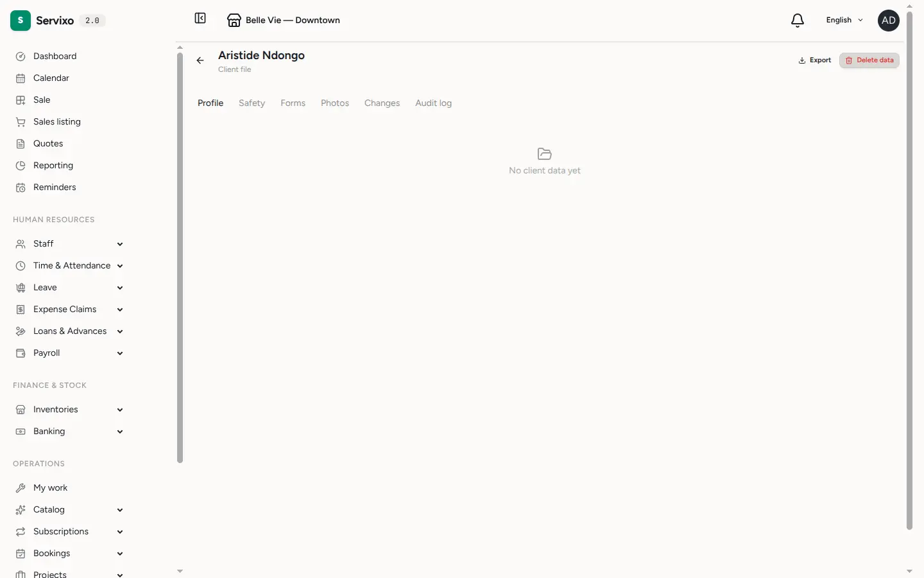Click the Bookings calendar-check icon
The image size is (924, 578).
(x=21, y=554)
